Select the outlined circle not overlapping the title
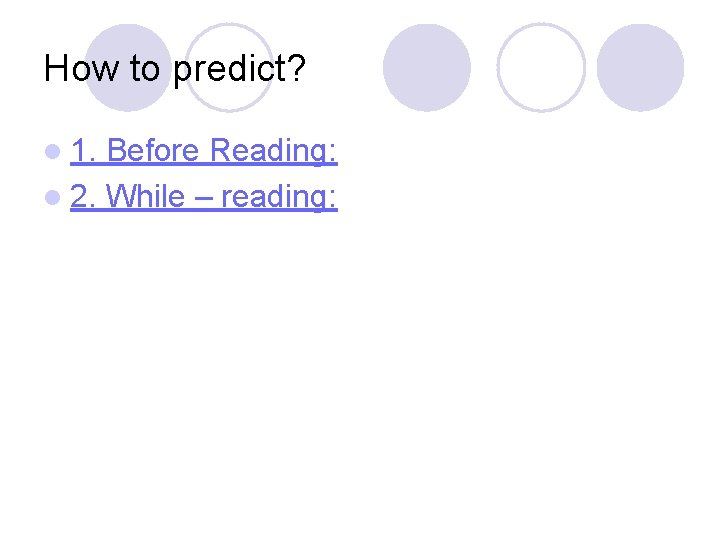This screenshot has height=540, width=720. [541, 68]
